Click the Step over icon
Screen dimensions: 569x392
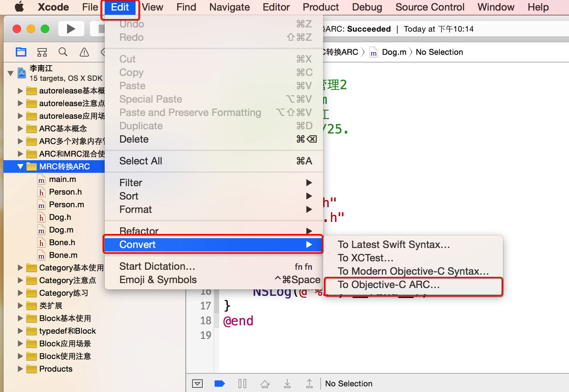(x=265, y=384)
